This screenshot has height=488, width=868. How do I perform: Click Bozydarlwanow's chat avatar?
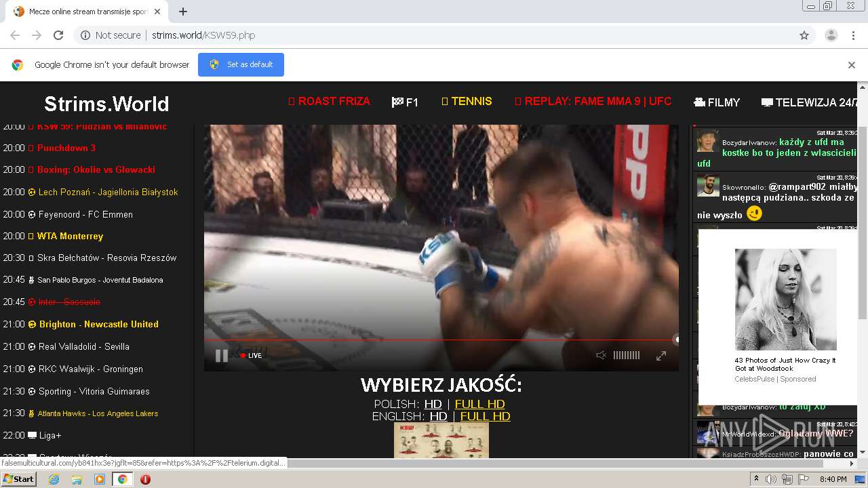708,140
